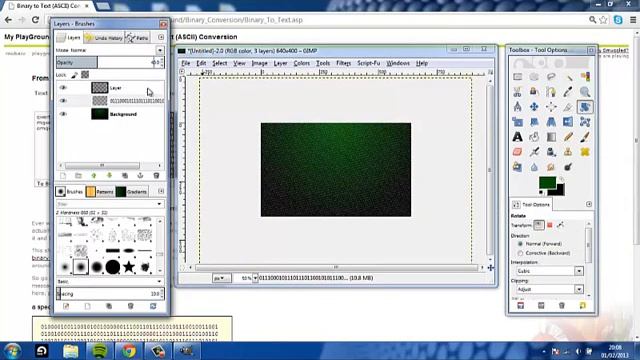
Task: Select the Airbrush tool
Action: point(534,152)
